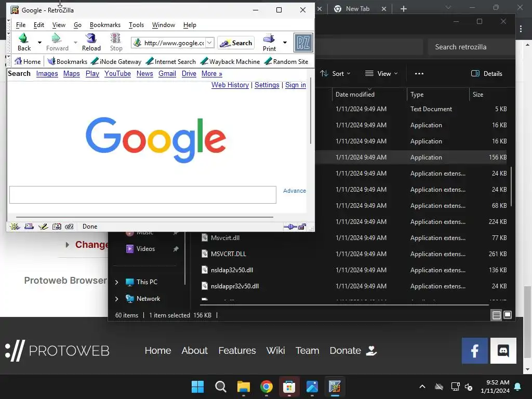Open the Tools menu in RetroZilla
The image size is (532, 399).
[x=137, y=25]
